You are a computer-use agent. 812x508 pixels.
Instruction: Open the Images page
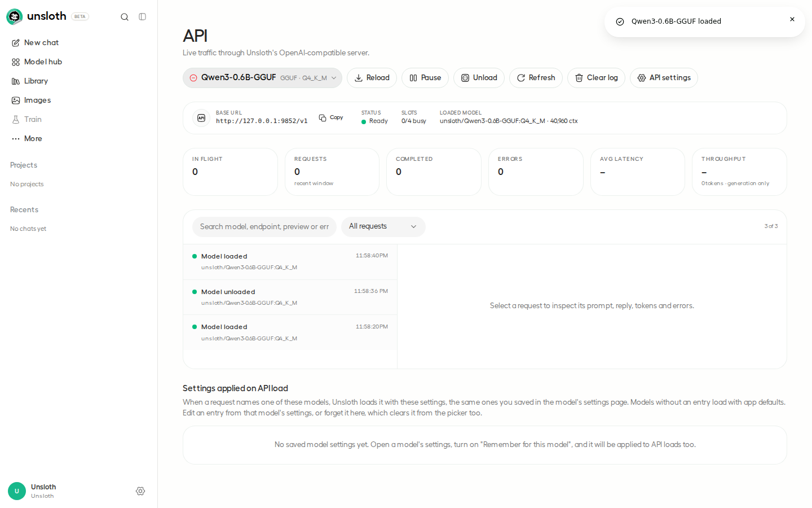(x=78, y=100)
